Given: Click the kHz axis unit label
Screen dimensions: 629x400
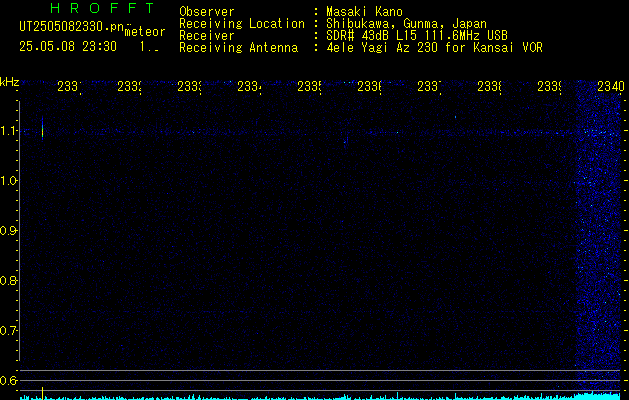Looking at the screenshot, I should pyautogui.click(x=10, y=82).
